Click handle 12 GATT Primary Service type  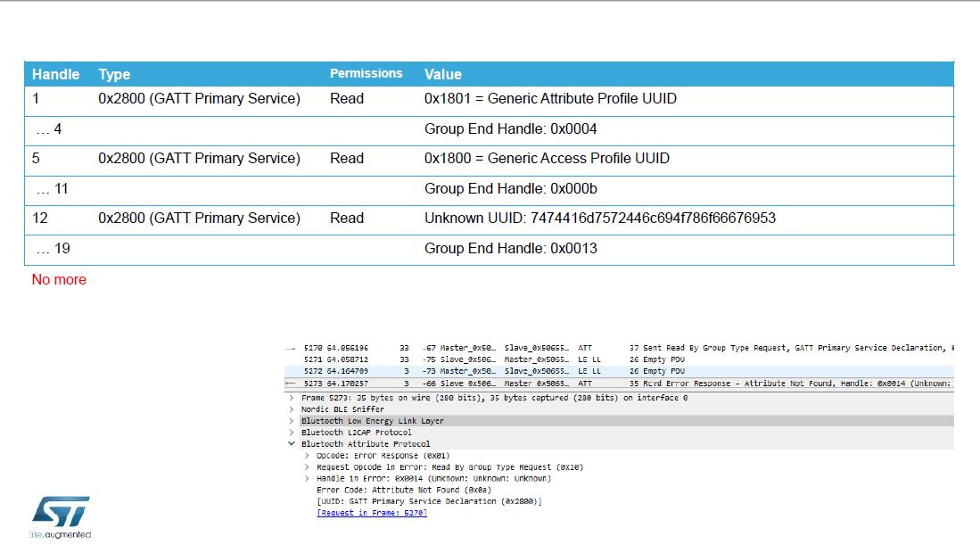click(x=200, y=218)
